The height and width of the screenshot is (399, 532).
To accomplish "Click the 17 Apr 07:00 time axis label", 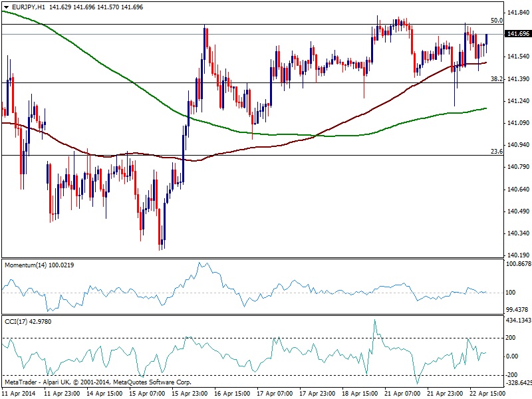I will [x=275, y=394].
